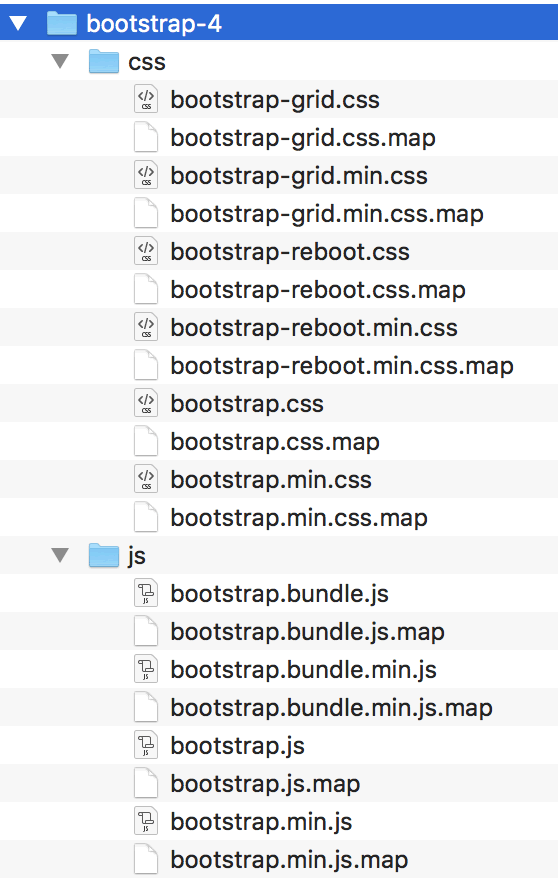
Task: Select the css folder name
Action: [x=147, y=62]
